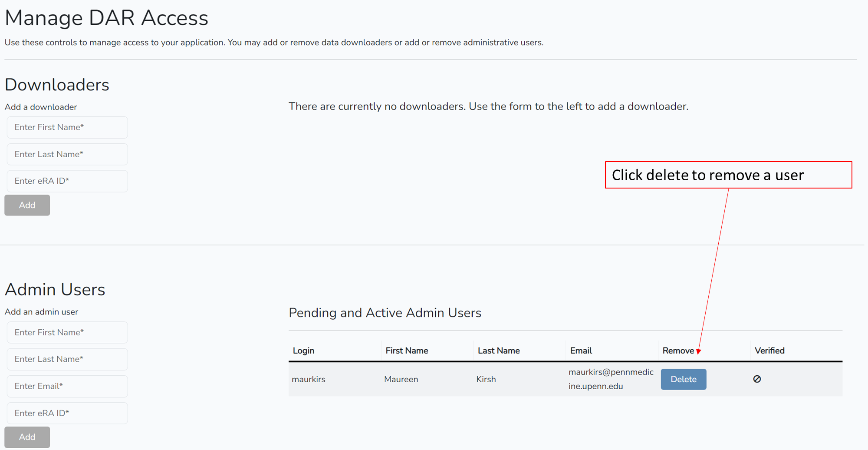The height and width of the screenshot is (450, 868).
Task: Click the Kirsh last name cell
Action: tap(486, 379)
